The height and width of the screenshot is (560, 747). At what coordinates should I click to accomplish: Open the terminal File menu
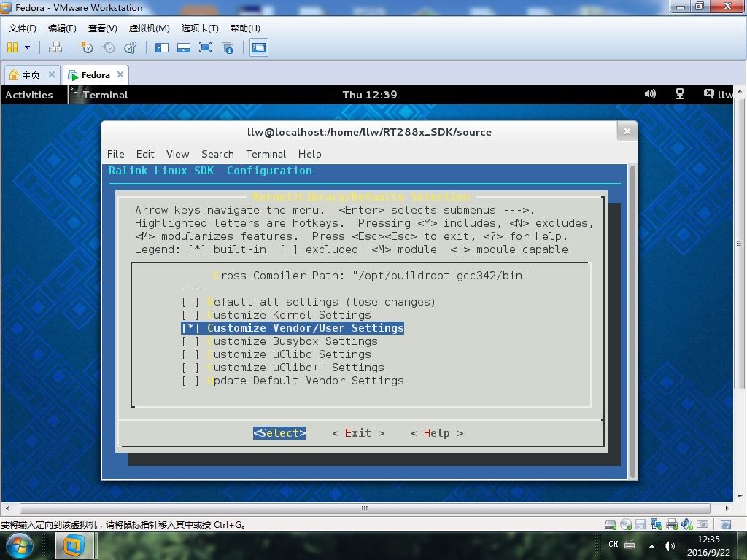115,154
